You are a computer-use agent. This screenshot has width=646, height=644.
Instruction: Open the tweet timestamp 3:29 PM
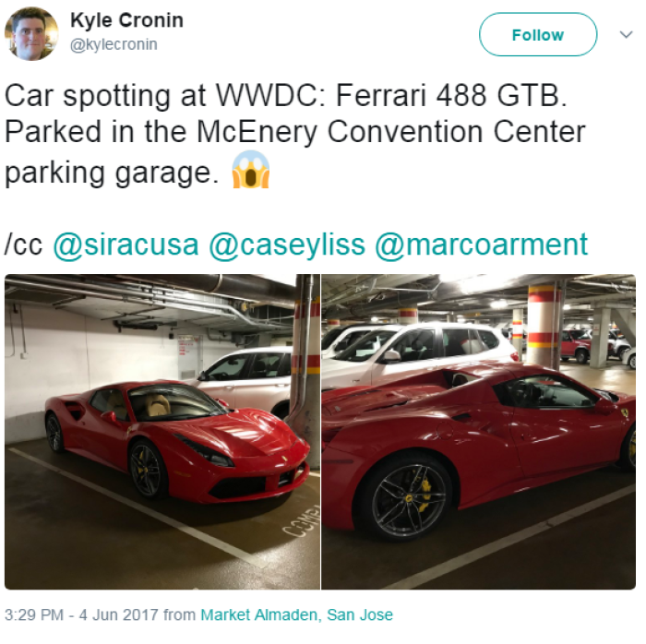point(34,614)
